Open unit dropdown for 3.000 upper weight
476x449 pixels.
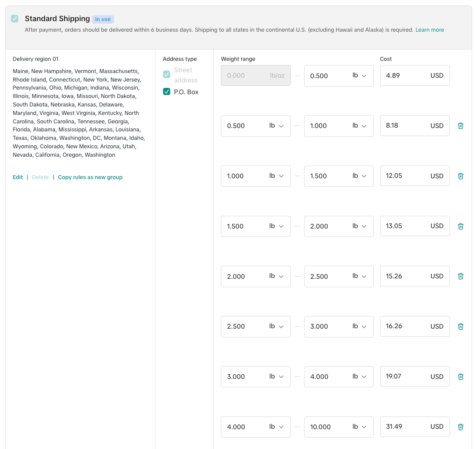pyautogui.click(x=359, y=327)
